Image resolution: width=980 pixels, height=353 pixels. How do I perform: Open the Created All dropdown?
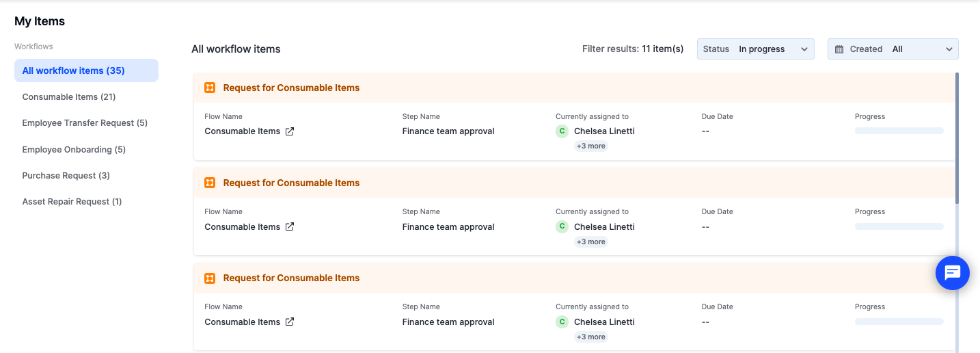893,49
